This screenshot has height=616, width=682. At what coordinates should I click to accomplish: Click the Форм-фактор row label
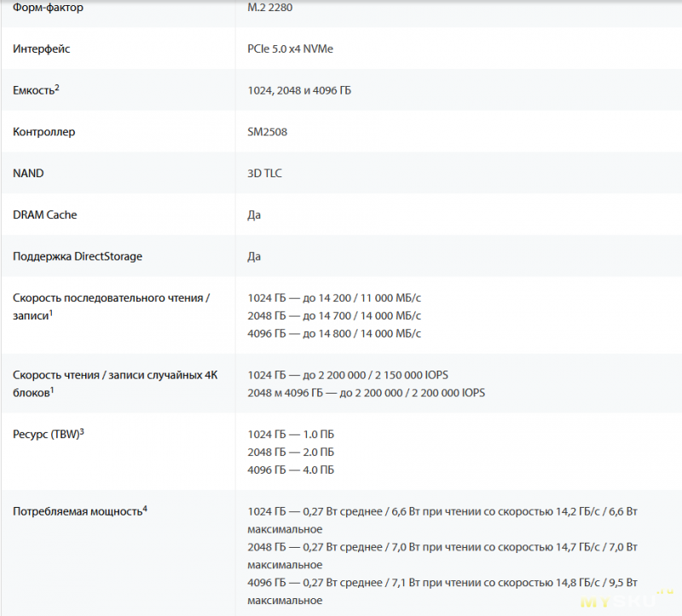pyautogui.click(x=49, y=8)
